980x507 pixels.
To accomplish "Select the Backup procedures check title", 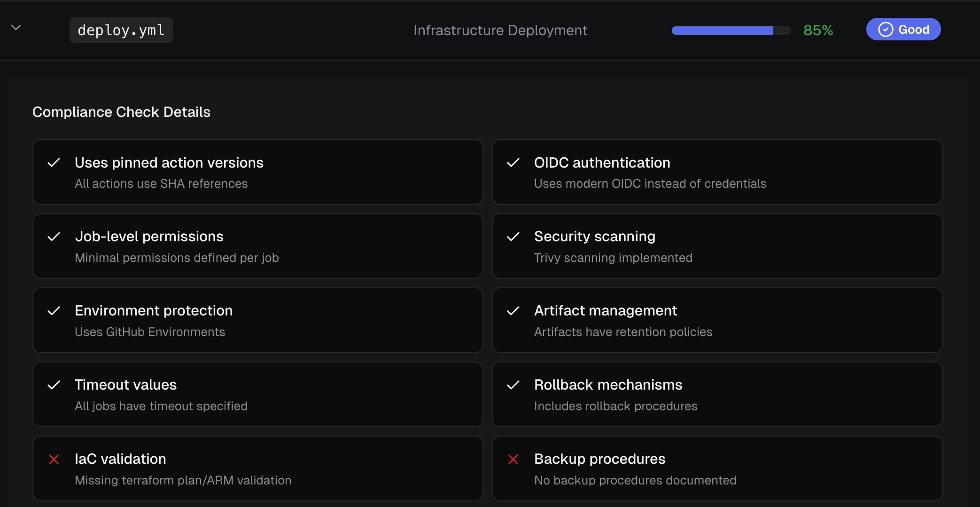I will pos(599,459).
